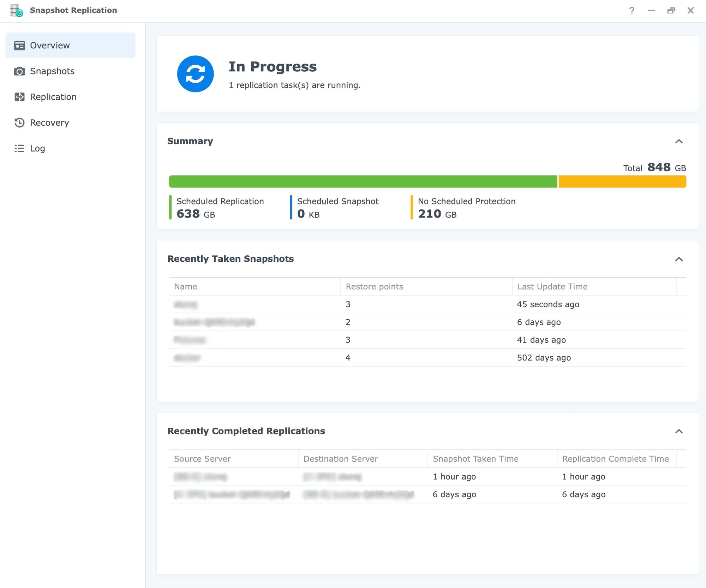Image resolution: width=706 pixels, height=588 pixels.
Task: Click the Recovery clock icon
Action: point(19,123)
